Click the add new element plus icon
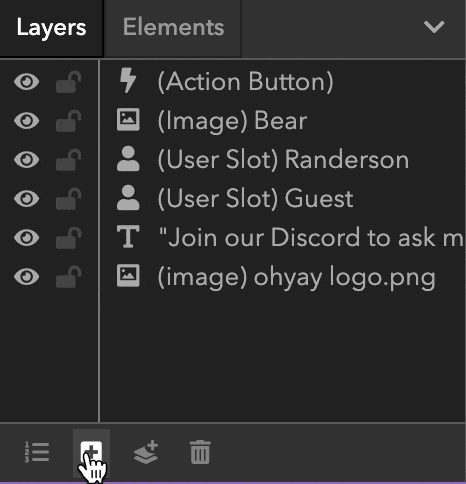Viewport: 466px width, 484px height. (x=91, y=454)
